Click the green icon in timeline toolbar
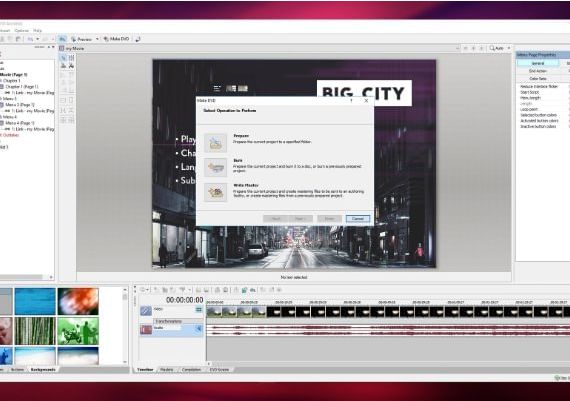This screenshot has height=401, width=570. pos(244,290)
